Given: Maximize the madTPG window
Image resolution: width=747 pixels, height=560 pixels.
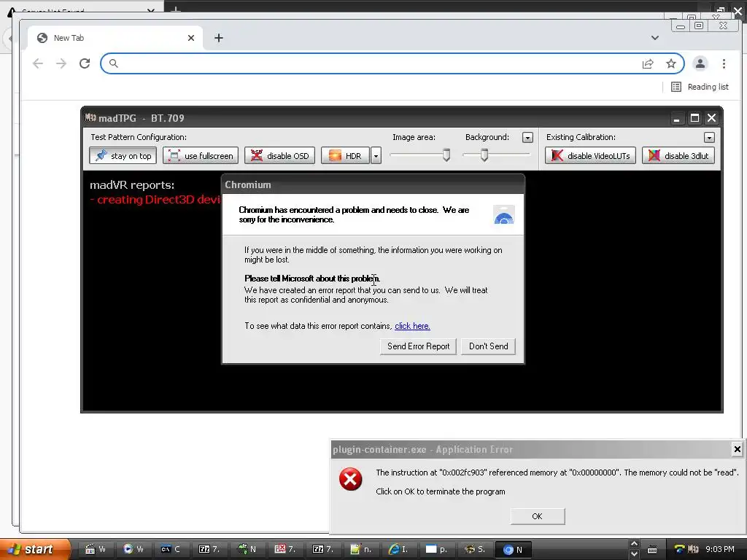Looking at the screenshot, I should tap(694, 118).
